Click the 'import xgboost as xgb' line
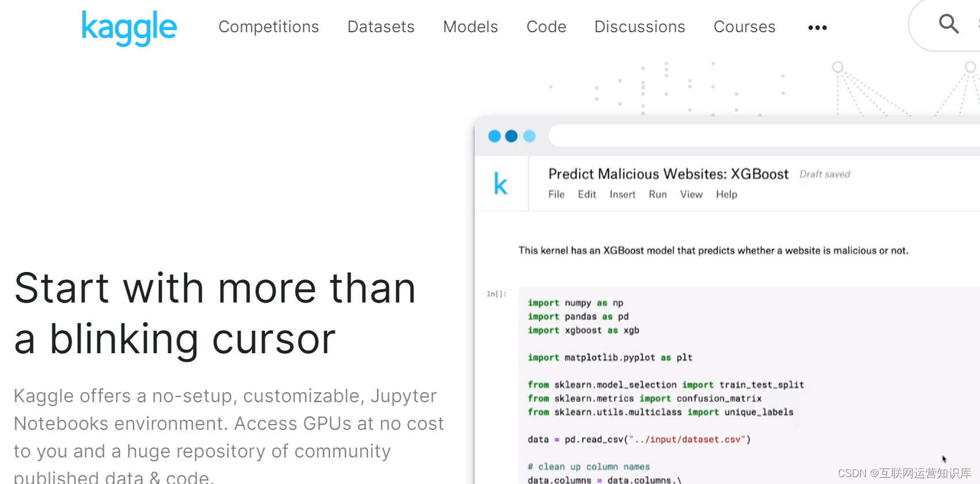The width and height of the screenshot is (980, 484). click(x=583, y=331)
